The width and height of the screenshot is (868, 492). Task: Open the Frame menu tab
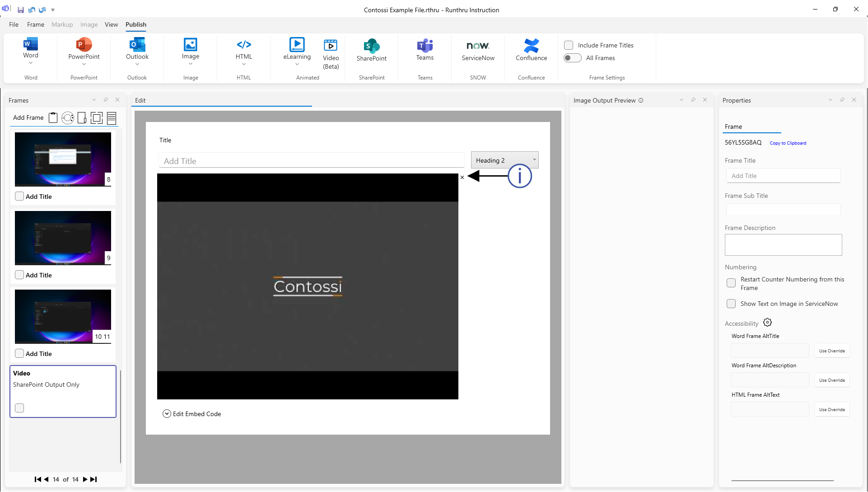pos(35,24)
